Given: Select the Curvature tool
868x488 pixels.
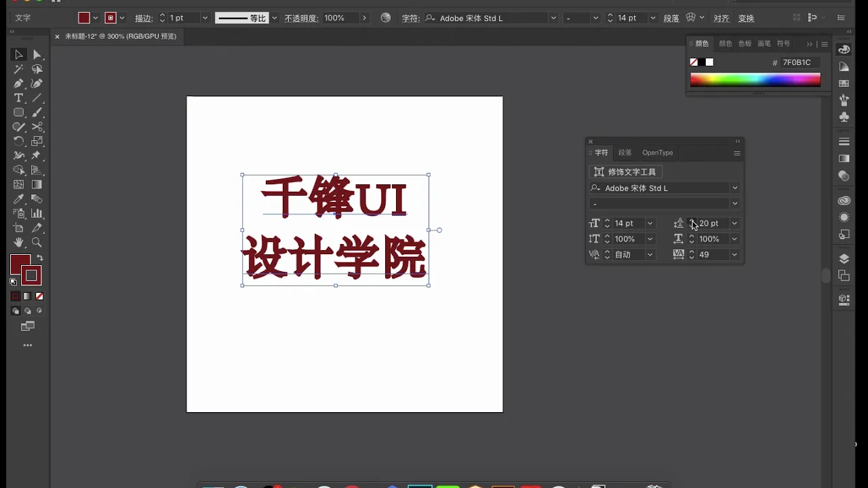Looking at the screenshot, I should tap(37, 83).
